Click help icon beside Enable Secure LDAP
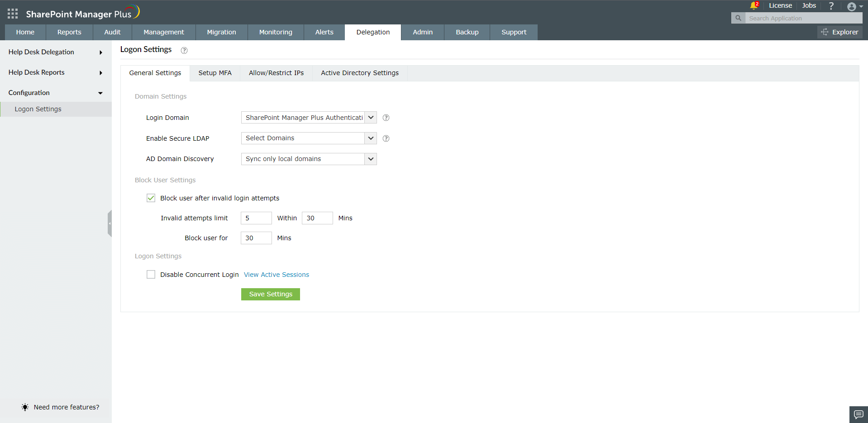Viewport: 868px width, 423px height. 386,138
